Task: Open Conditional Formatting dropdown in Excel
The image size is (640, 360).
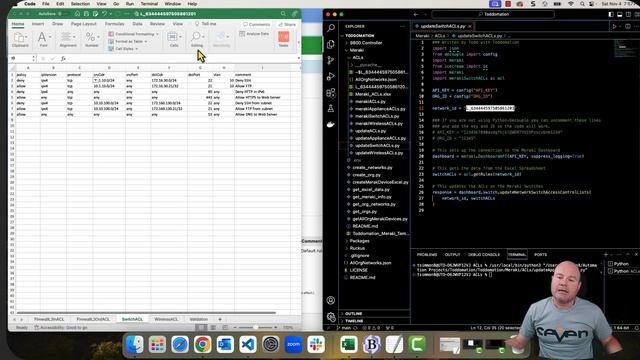Action: pos(133,34)
